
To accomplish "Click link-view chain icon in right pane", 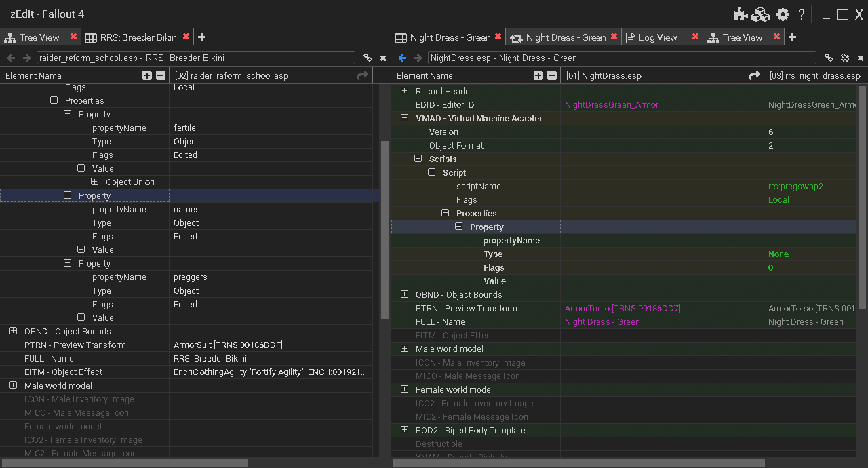I will click(828, 58).
